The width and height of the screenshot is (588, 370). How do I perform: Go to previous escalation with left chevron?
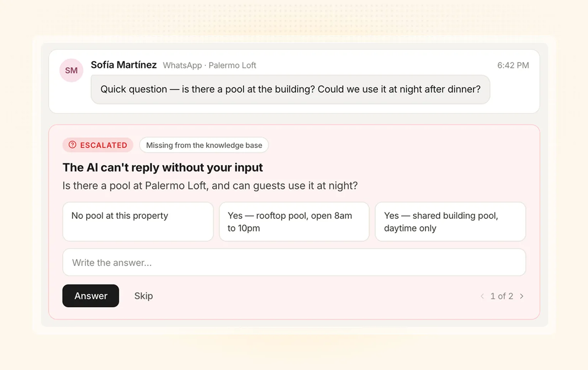(482, 296)
